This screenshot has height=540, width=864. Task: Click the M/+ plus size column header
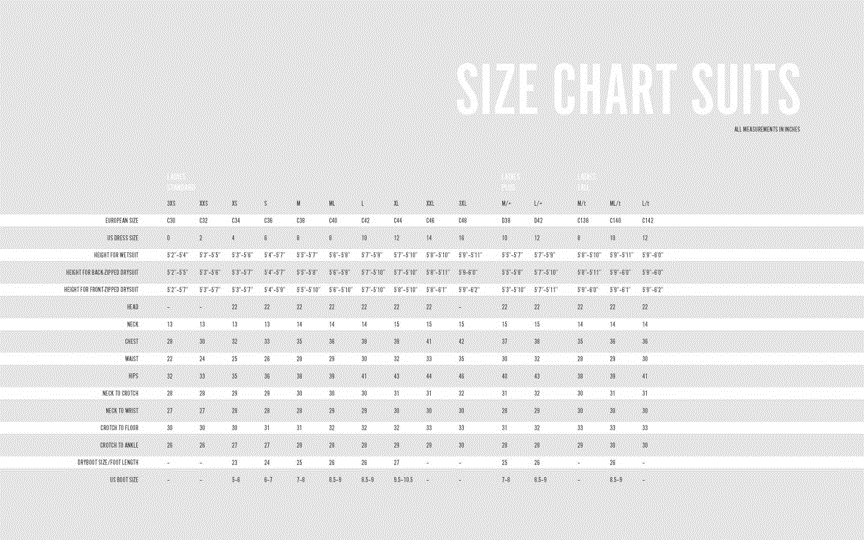pyautogui.click(x=506, y=203)
